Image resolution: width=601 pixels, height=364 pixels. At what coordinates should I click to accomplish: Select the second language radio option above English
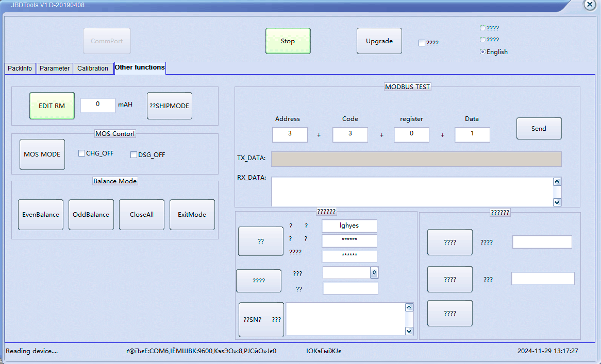click(x=482, y=40)
